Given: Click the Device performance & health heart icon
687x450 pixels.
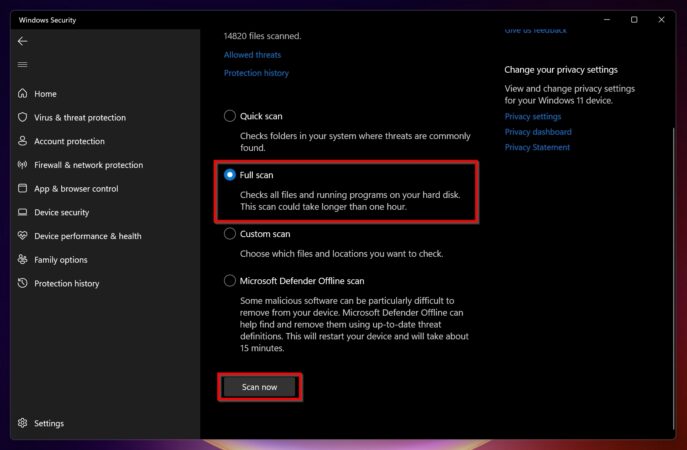Looking at the screenshot, I should click(x=23, y=236).
